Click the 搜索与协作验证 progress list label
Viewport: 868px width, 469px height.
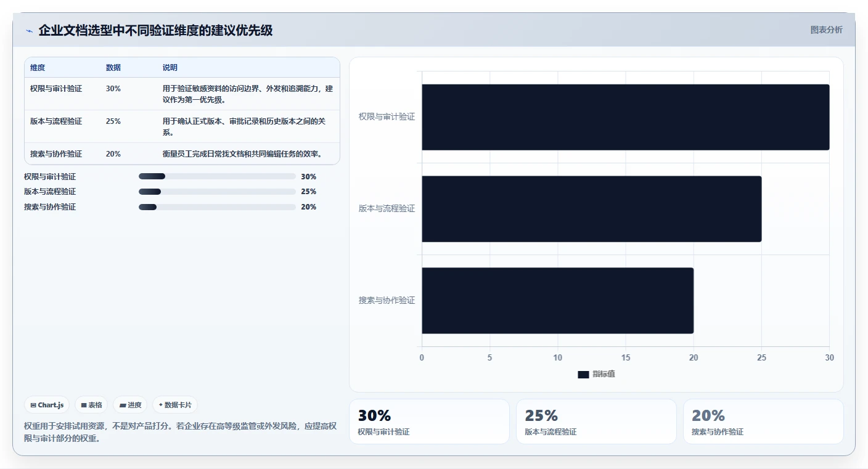tap(50, 207)
